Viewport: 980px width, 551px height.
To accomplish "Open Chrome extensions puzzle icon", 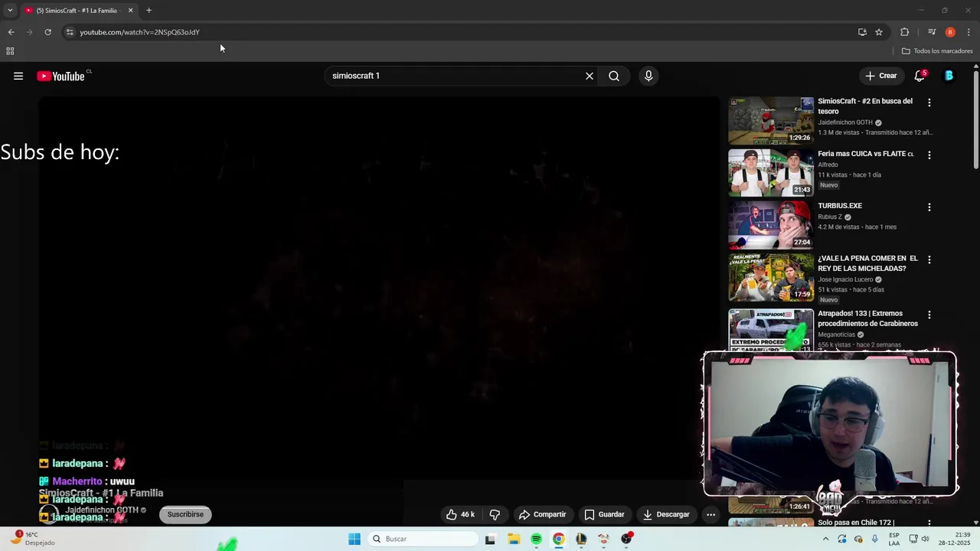I will click(904, 32).
